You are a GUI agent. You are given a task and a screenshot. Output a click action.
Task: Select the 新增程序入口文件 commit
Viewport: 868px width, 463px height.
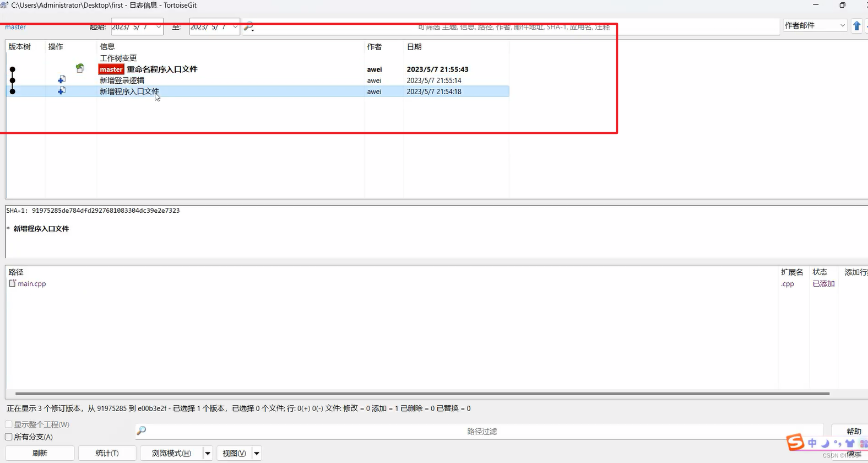tap(257, 91)
